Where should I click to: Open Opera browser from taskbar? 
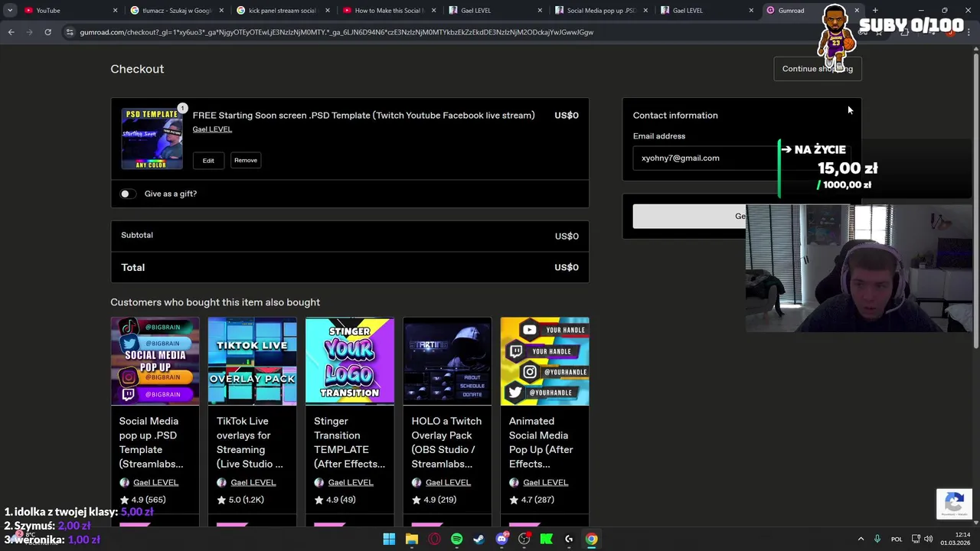[434, 540]
